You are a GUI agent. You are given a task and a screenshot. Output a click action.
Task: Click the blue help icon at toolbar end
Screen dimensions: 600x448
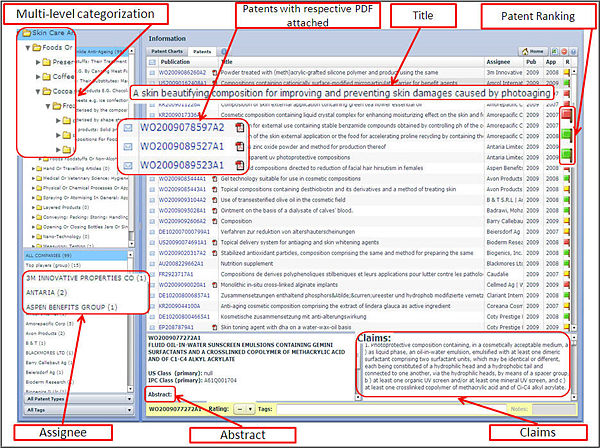tap(573, 51)
